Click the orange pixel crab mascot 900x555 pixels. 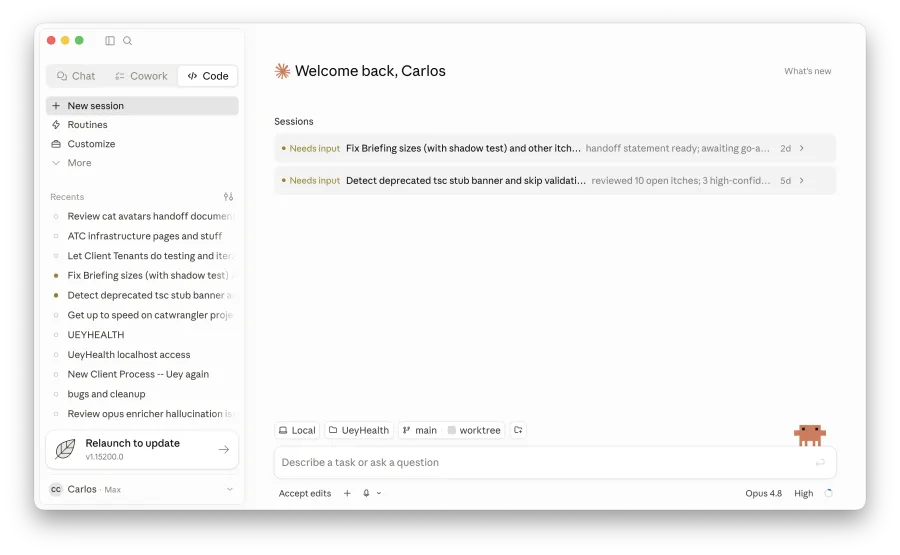coord(810,435)
